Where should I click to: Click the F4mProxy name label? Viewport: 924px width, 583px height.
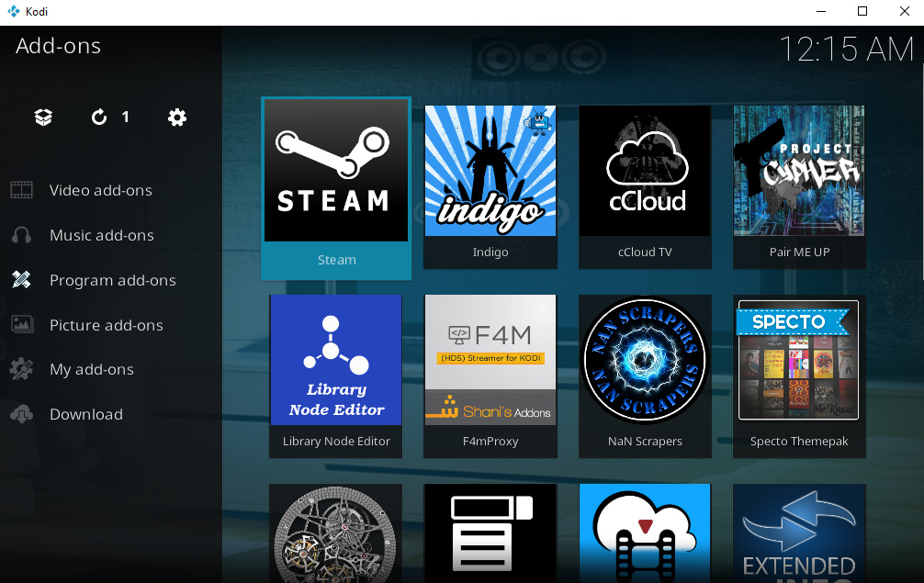pyautogui.click(x=490, y=441)
